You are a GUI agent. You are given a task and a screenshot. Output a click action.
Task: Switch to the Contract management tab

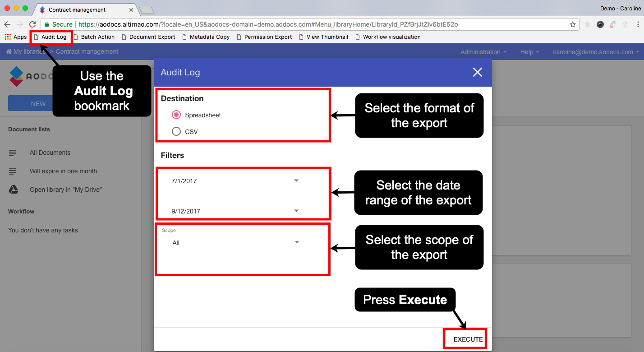[85, 9]
